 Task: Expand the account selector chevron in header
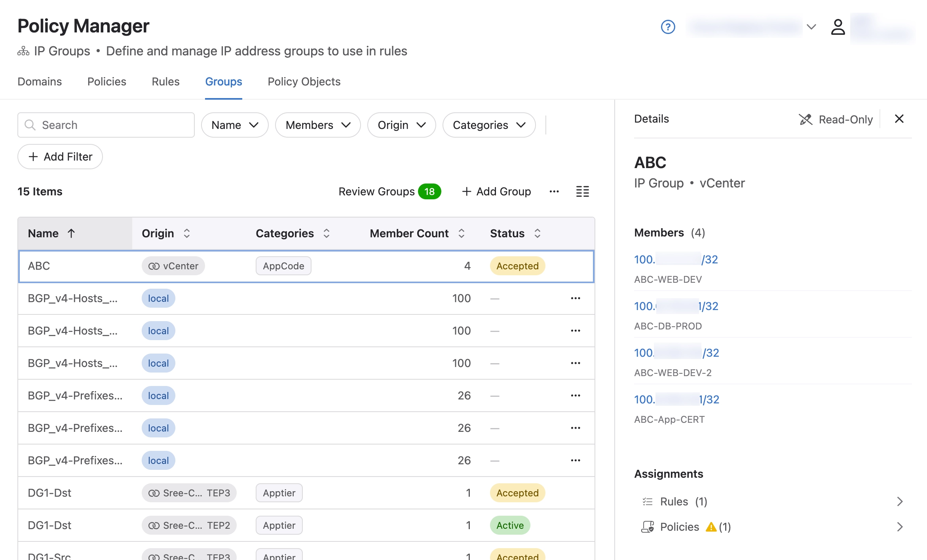[811, 27]
